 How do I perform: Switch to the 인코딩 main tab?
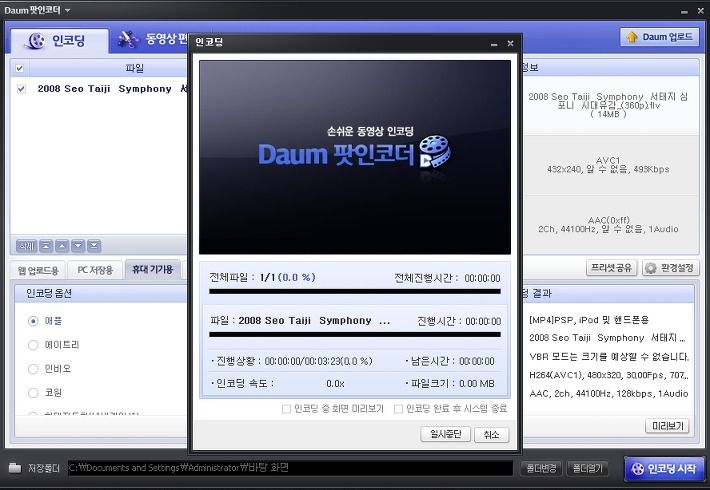click(x=59, y=41)
